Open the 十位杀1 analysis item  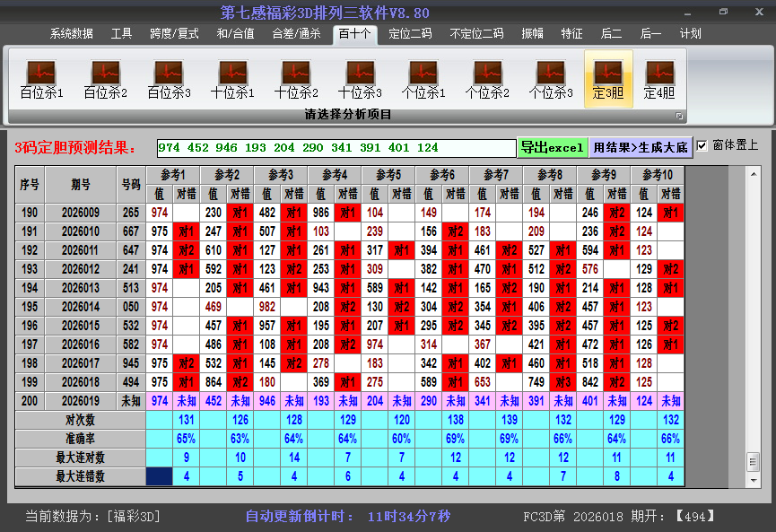[x=232, y=79]
